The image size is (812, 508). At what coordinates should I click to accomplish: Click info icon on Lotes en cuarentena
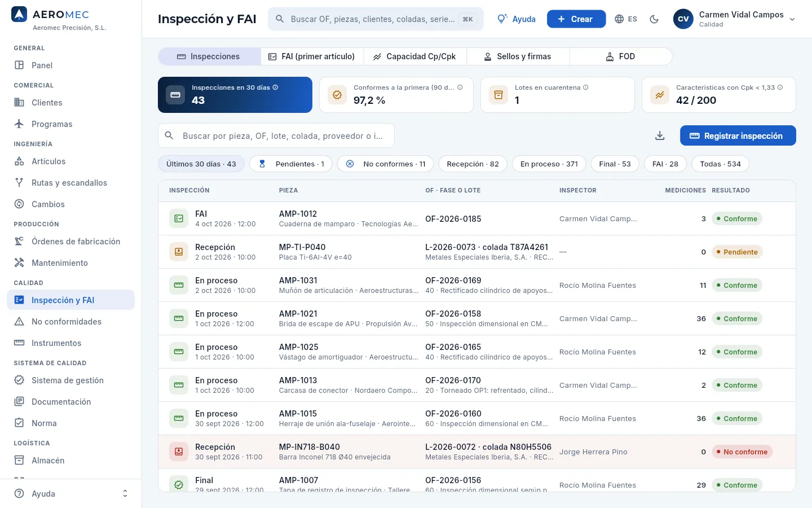[585, 87]
